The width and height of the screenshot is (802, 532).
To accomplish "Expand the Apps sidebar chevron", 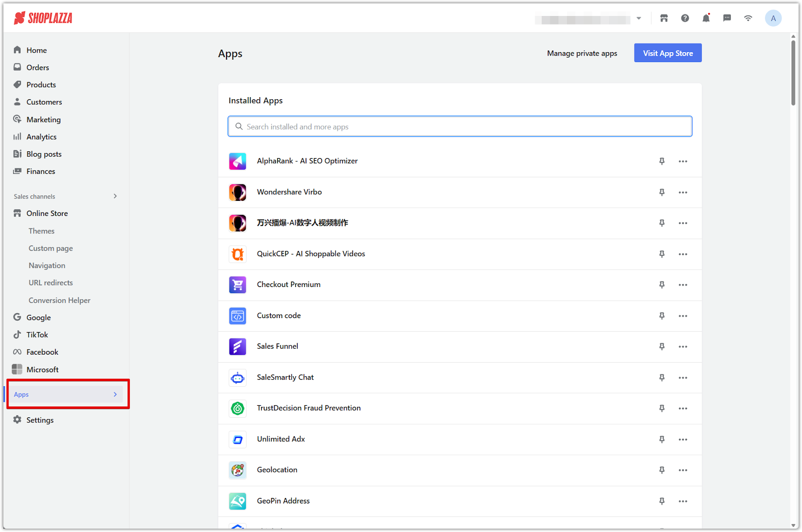I will coord(115,394).
